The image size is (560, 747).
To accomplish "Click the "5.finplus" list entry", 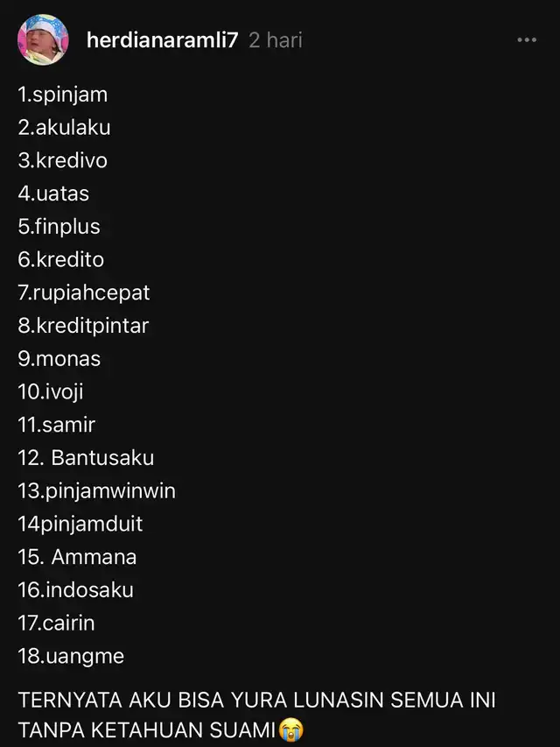I will (x=59, y=227).
